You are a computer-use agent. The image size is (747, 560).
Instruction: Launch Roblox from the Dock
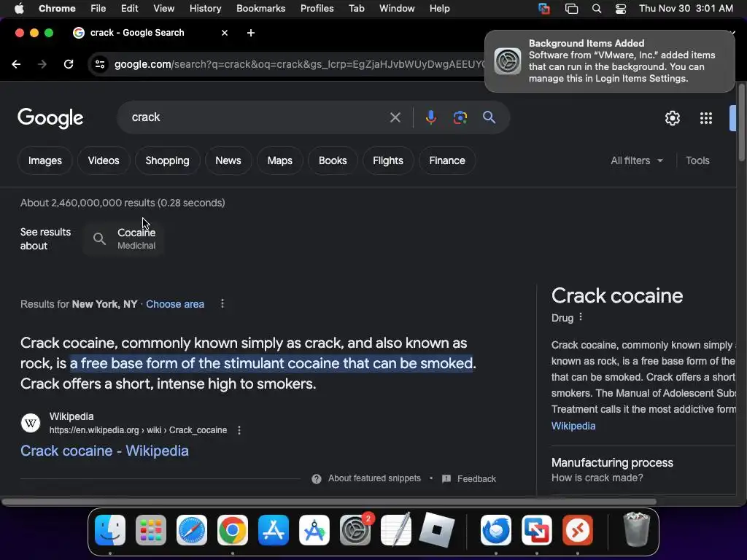point(437,530)
